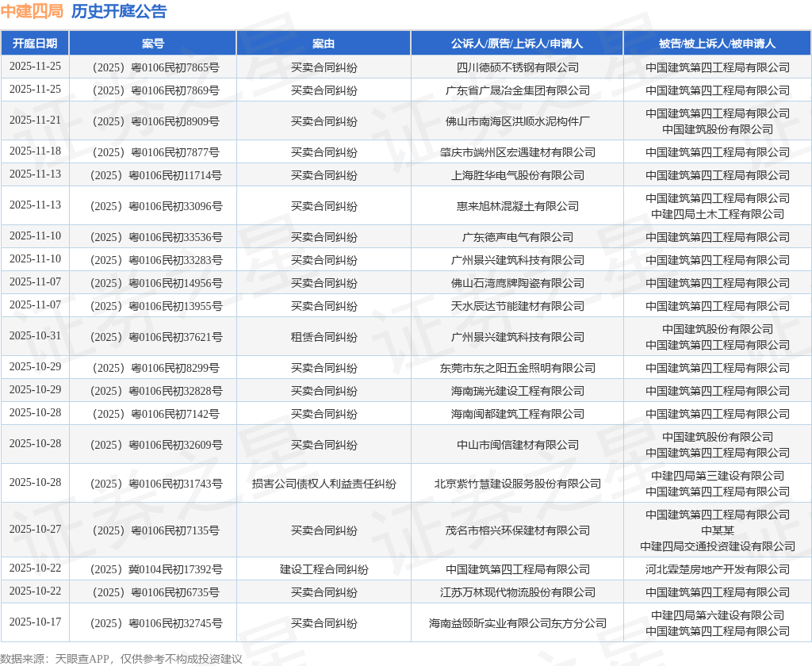Open case (2025)粤0106民初7865号
Viewport: 812px width, 666px height.
tap(152, 67)
